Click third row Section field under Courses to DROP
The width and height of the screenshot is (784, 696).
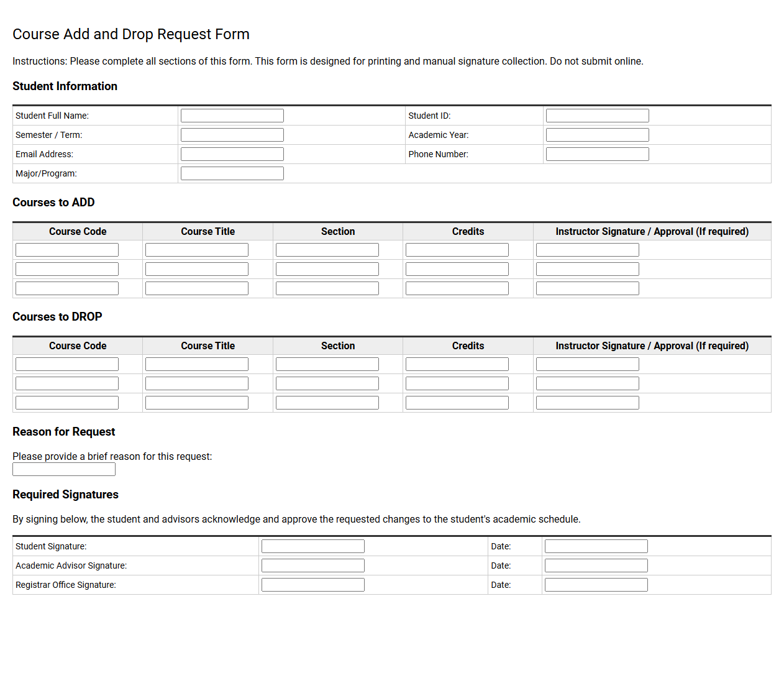coord(327,403)
